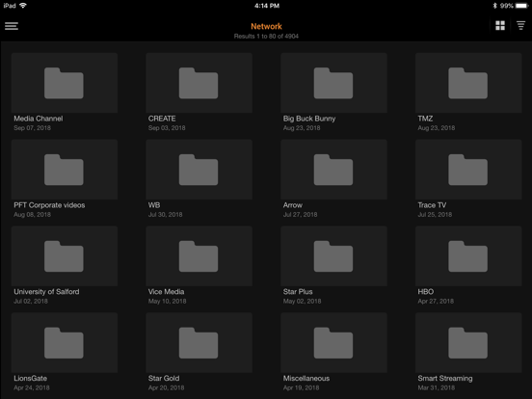This screenshot has width=532, height=399.
Task: Select the 'Big Buck Bunny' folder name
Action: 309,119
